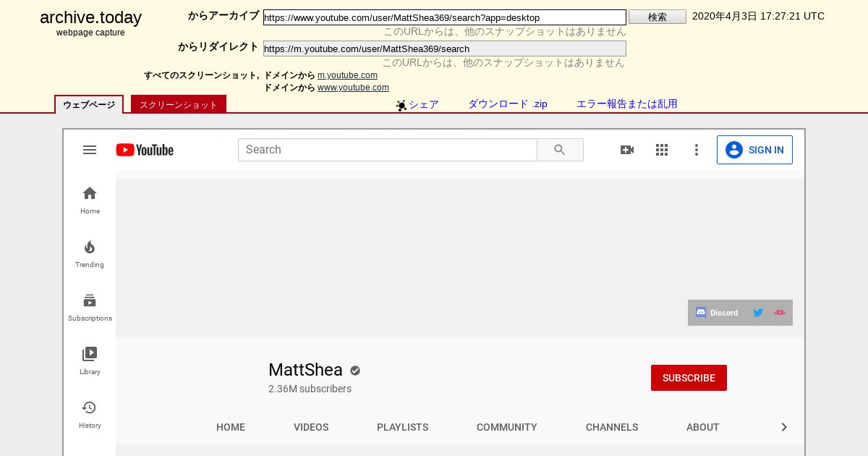The image size is (868, 456).
Task: Switch to the COMMUNITY channel tab
Action: point(507,427)
